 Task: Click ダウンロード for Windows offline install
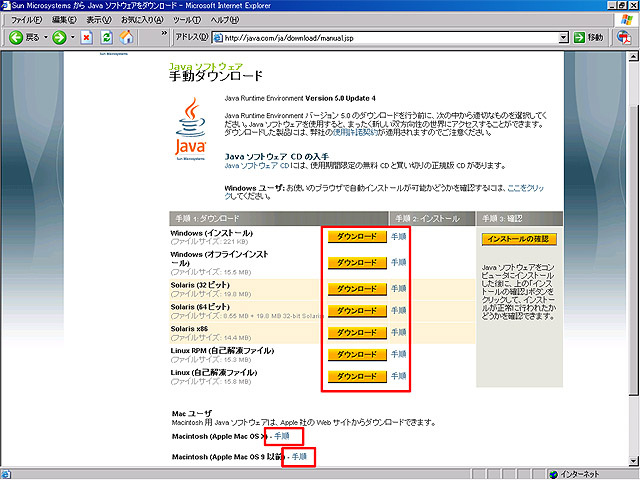pyautogui.click(x=357, y=262)
